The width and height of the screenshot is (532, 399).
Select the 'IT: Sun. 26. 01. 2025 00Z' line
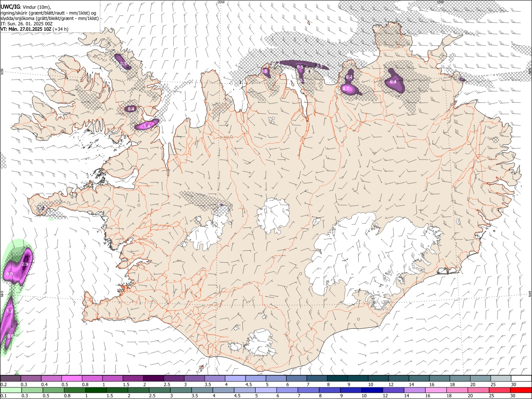coord(27,24)
